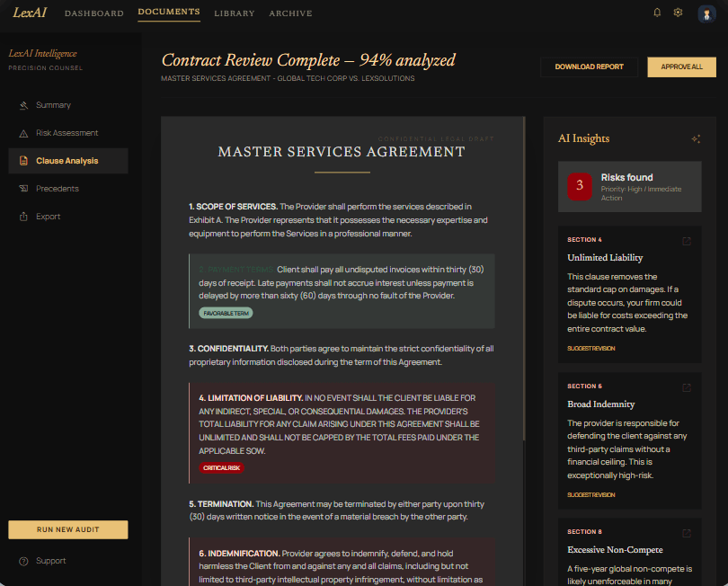The height and width of the screenshot is (586, 728).
Task: Open the Export sidebar item
Action: point(49,217)
